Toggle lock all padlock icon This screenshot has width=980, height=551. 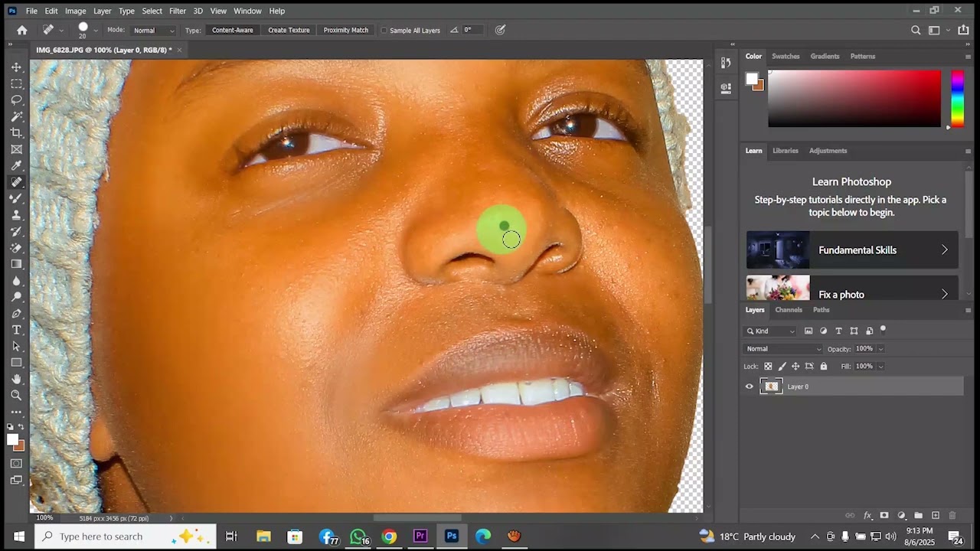[824, 367]
